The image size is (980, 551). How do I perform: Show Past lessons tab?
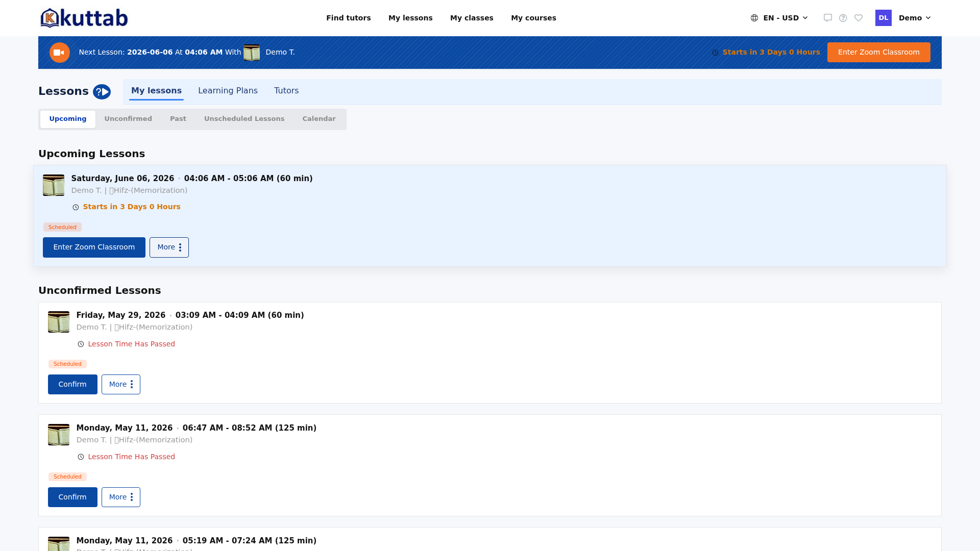[178, 119]
